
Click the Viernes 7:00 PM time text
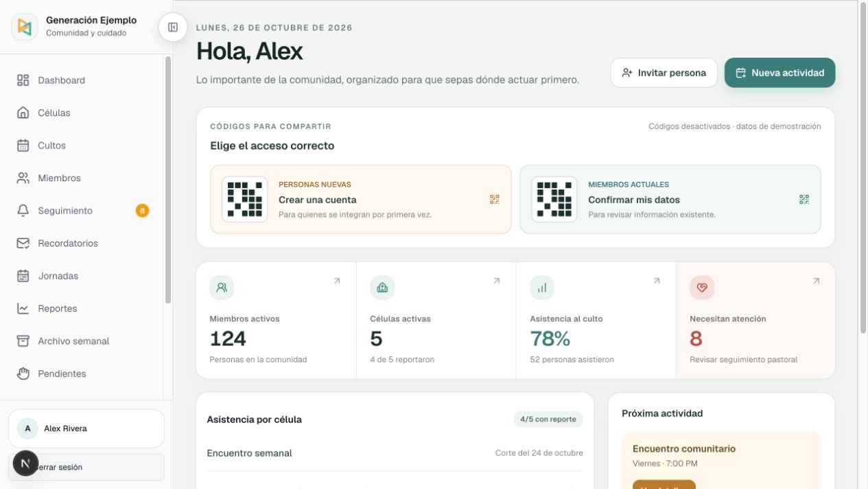click(665, 464)
